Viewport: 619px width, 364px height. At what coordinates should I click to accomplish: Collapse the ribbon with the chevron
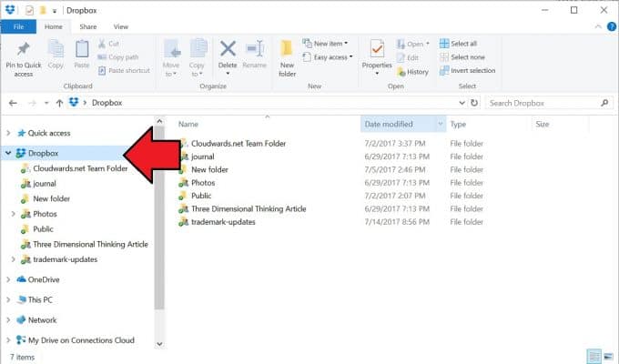click(x=598, y=27)
